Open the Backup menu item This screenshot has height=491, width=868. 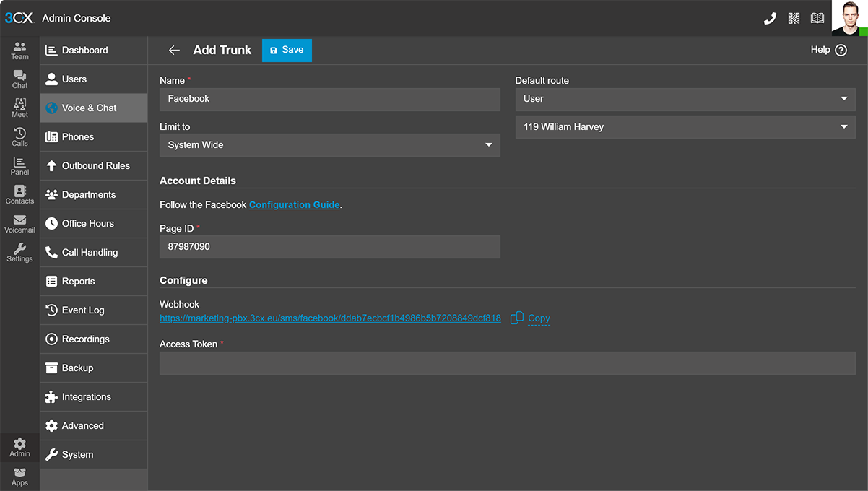coord(94,368)
